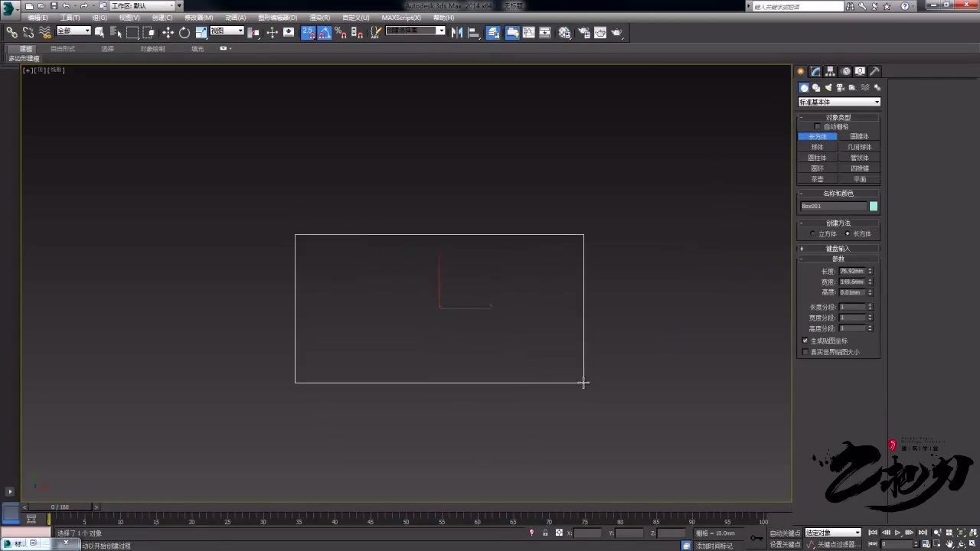This screenshot has height=551, width=980.
Task: Select the Select Object arrow tool
Action: 100,32
